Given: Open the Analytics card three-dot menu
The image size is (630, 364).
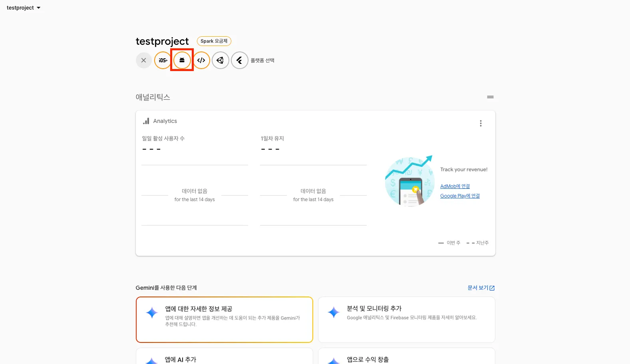Looking at the screenshot, I should coord(481,123).
